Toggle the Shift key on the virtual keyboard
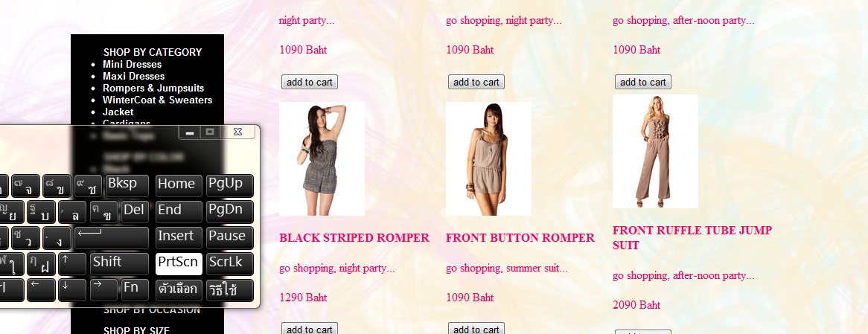The height and width of the screenshot is (334, 868). tap(119, 264)
